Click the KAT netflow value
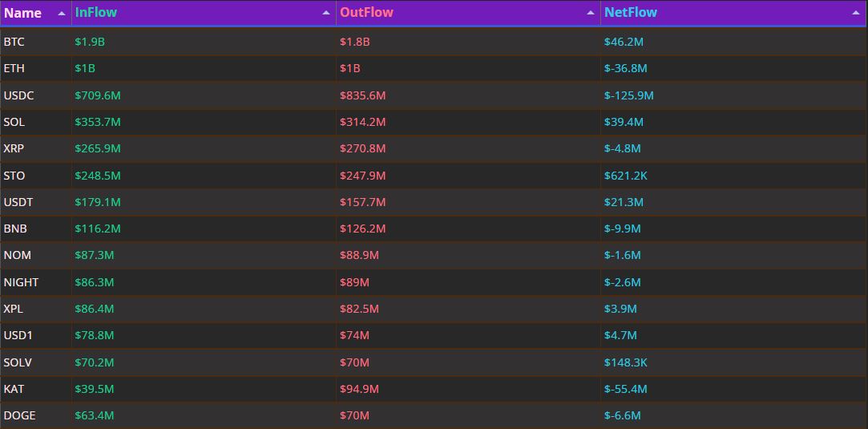The image size is (868, 429). [625, 389]
